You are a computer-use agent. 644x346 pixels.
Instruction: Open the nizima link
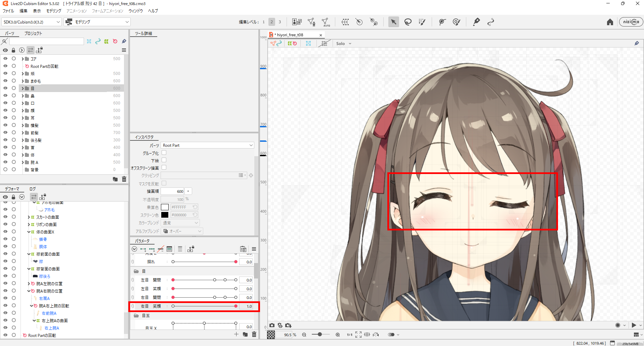pos(631,22)
